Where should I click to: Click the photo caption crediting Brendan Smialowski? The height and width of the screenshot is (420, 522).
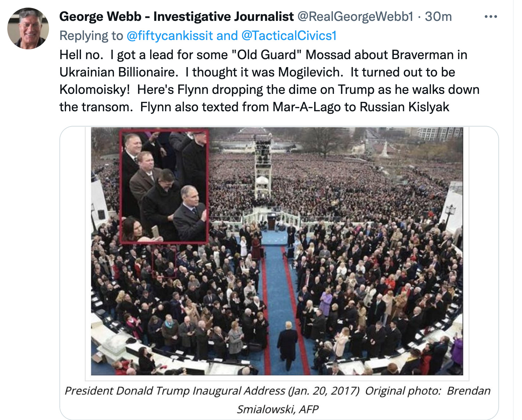(277, 400)
